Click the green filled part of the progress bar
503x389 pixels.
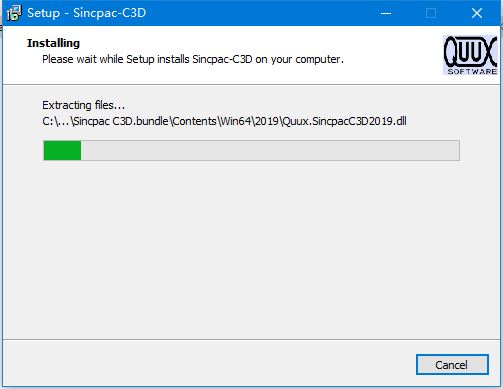(62, 151)
